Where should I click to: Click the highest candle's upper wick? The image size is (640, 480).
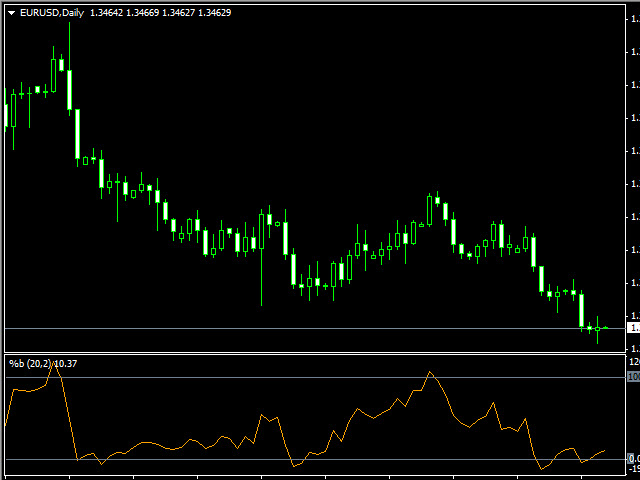coord(69,35)
